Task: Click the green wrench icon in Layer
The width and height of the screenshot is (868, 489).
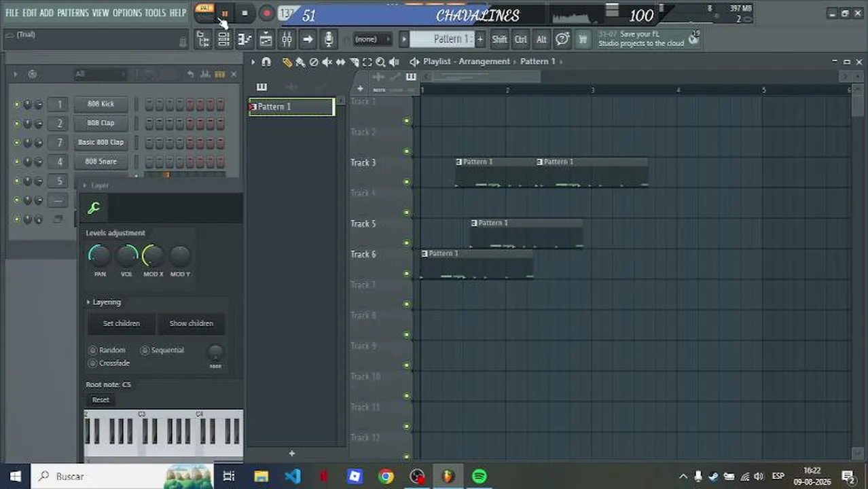Action: [x=94, y=209]
